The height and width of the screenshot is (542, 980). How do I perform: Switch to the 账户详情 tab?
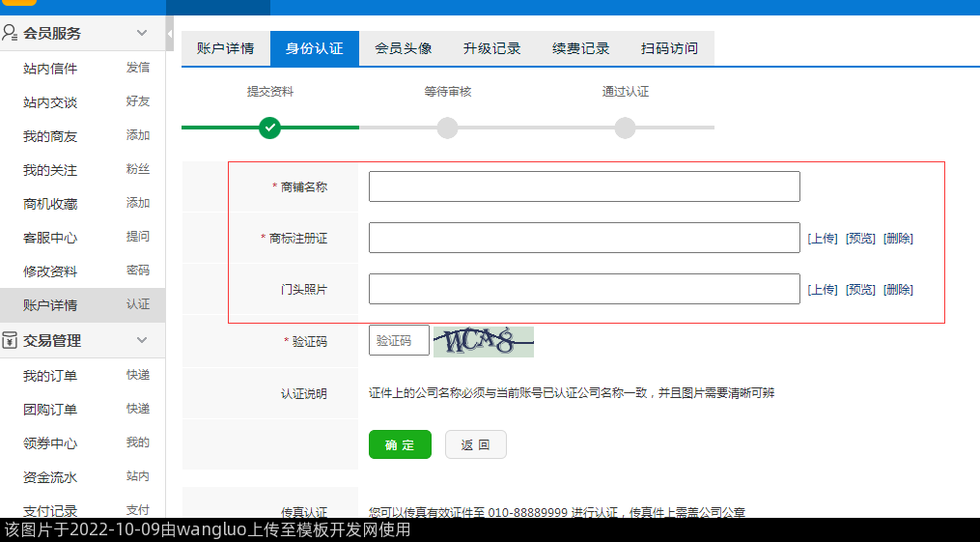pos(226,48)
